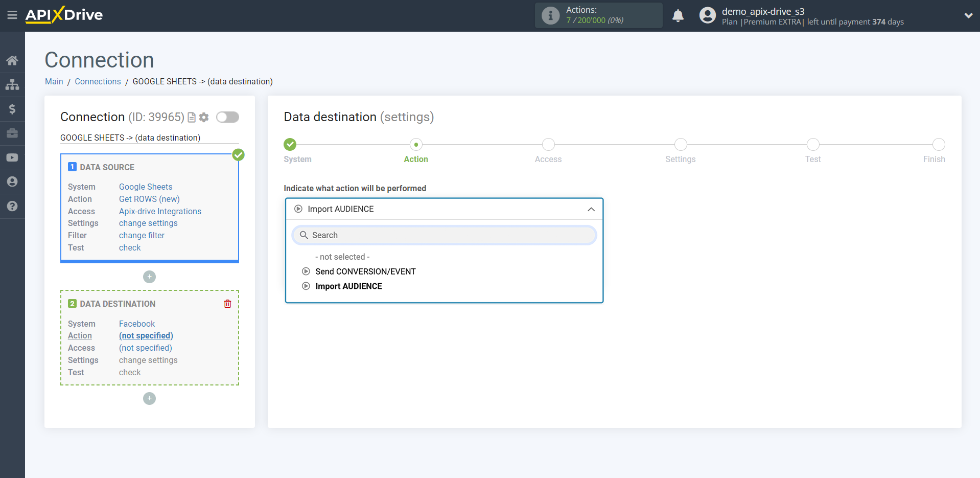Click Facebook system link
The image size is (980, 478).
pyautogui.click(x=137, y=324)
